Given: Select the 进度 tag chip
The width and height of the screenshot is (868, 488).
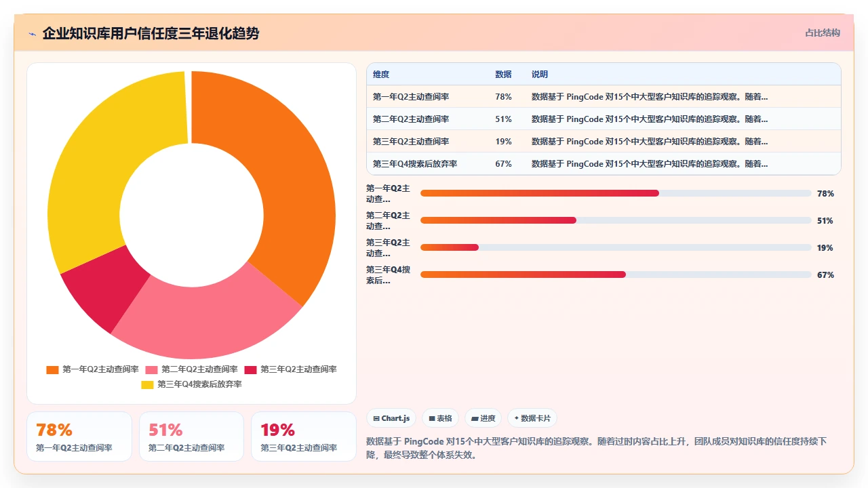Looking at the screenshot, I should [483, 418].
